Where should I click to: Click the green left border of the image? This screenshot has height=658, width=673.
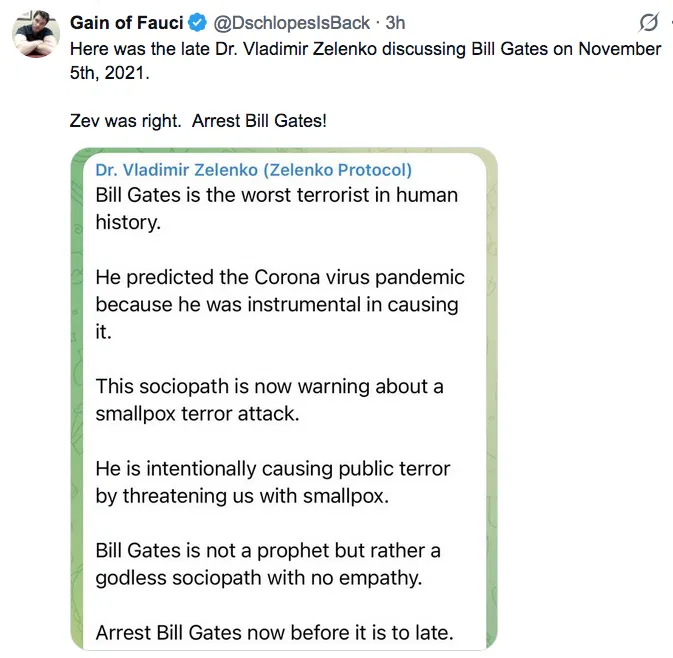coord(77,400)
